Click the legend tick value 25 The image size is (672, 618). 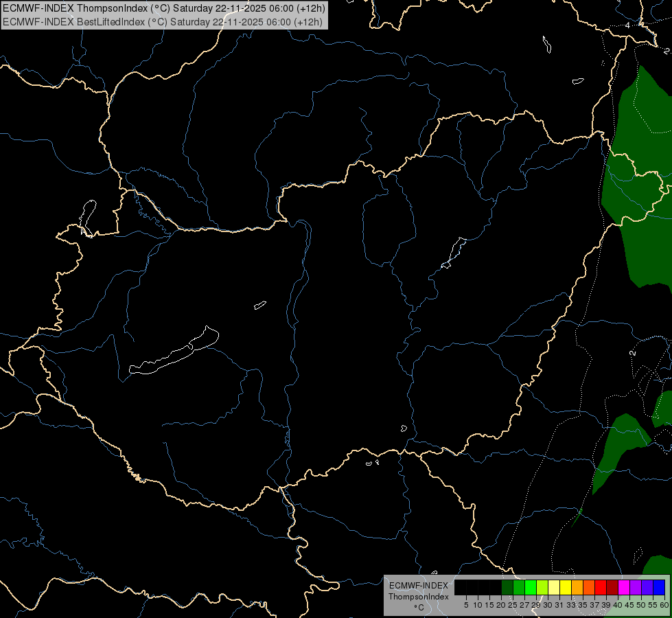pyautogui.click(x=513, y=605)
